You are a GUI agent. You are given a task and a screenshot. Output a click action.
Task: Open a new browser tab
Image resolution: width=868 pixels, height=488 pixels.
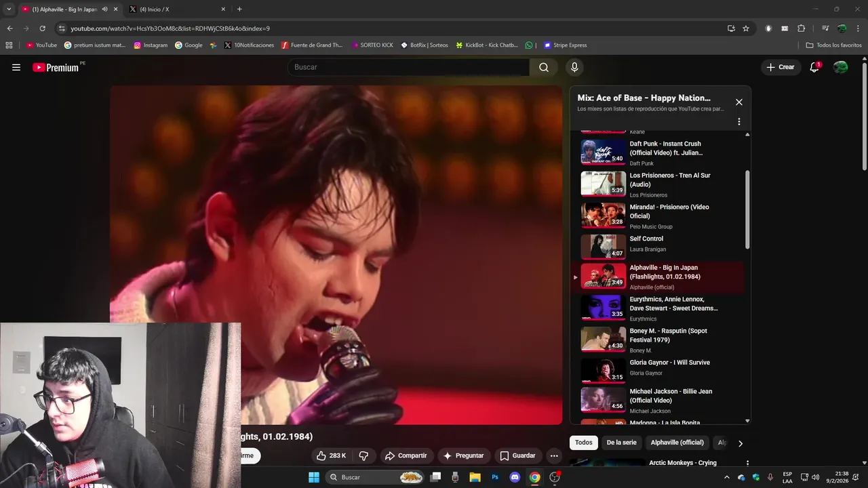(x=239, y=9)
